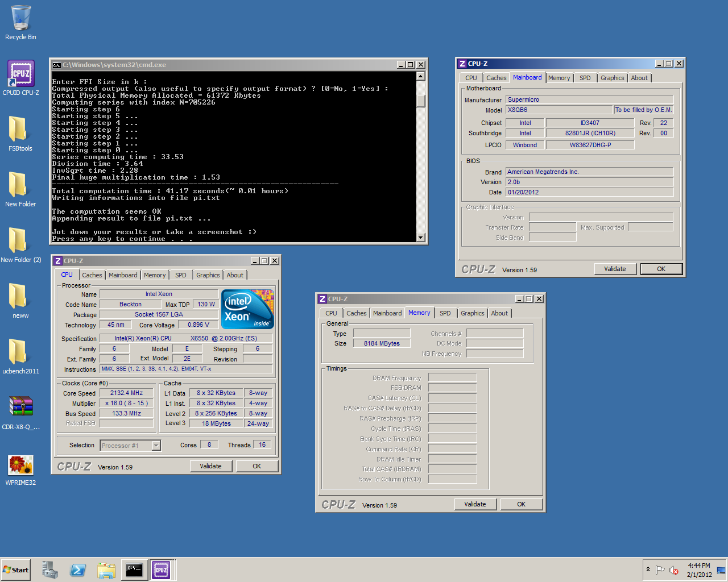Select the FSBtools folder icon
The width and height of the screenshot is (728, 582).
(20, 134)
